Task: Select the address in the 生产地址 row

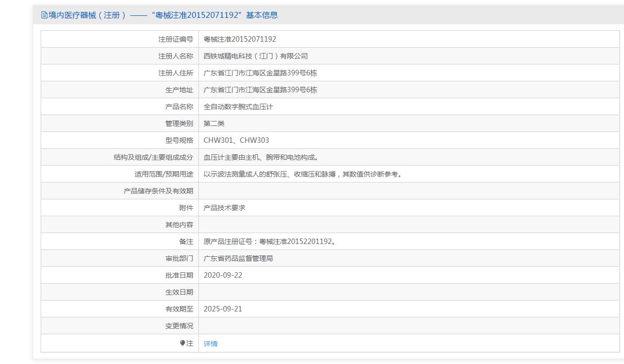Action: (260, 90)
